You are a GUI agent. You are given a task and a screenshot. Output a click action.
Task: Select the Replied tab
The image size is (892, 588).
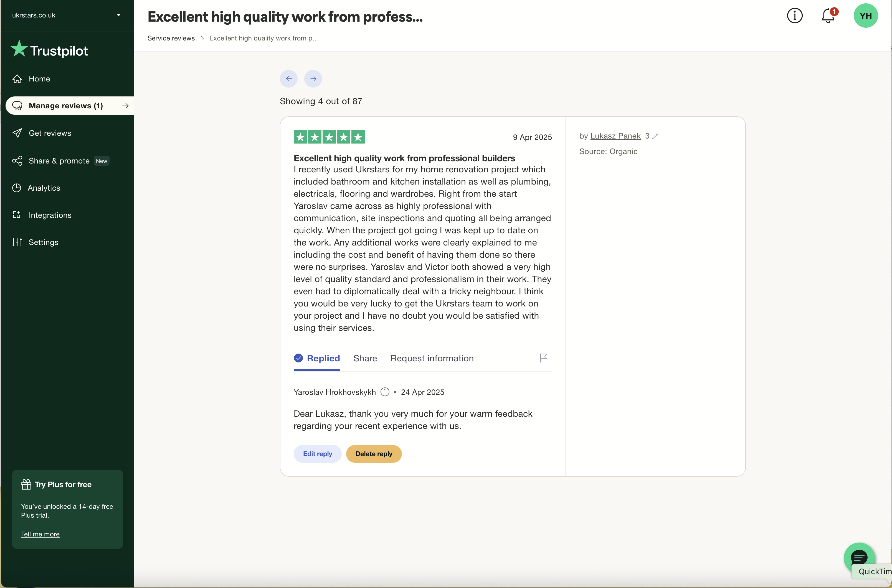pos(317,359)
